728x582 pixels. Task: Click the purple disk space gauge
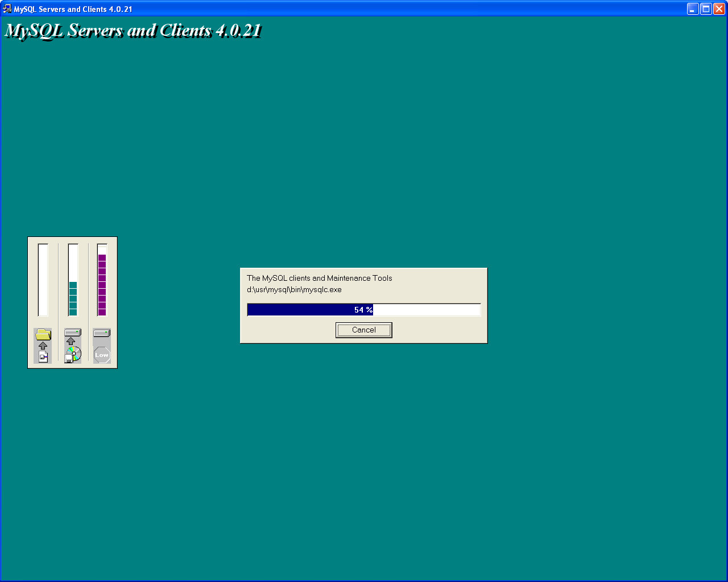pyautogui.click(x=102, y=280)
